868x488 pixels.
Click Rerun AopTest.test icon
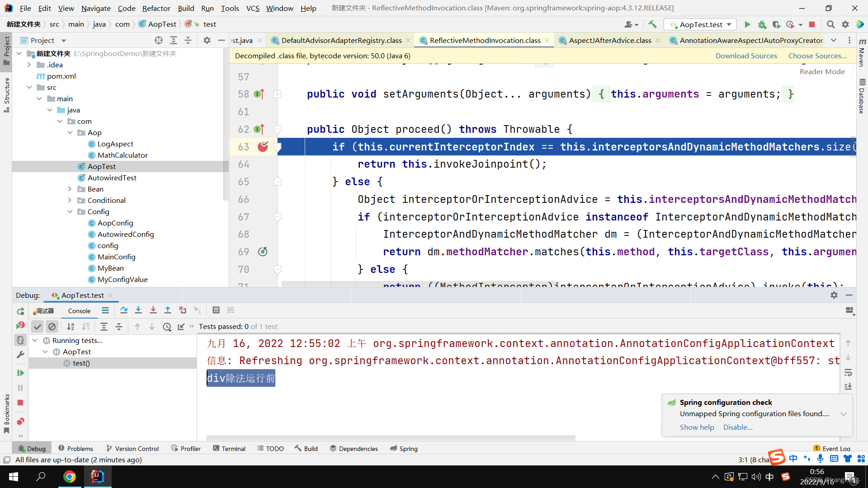(x=20, y=311)
